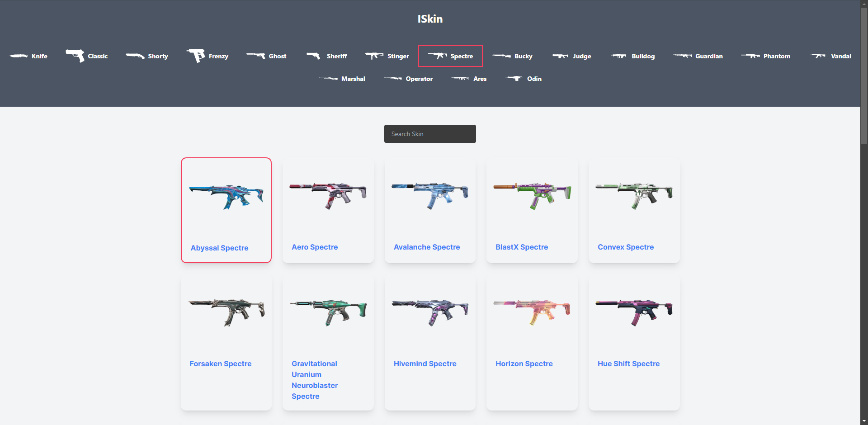
Task: Click the Vandal rifle icon
Action: (818, 56)
